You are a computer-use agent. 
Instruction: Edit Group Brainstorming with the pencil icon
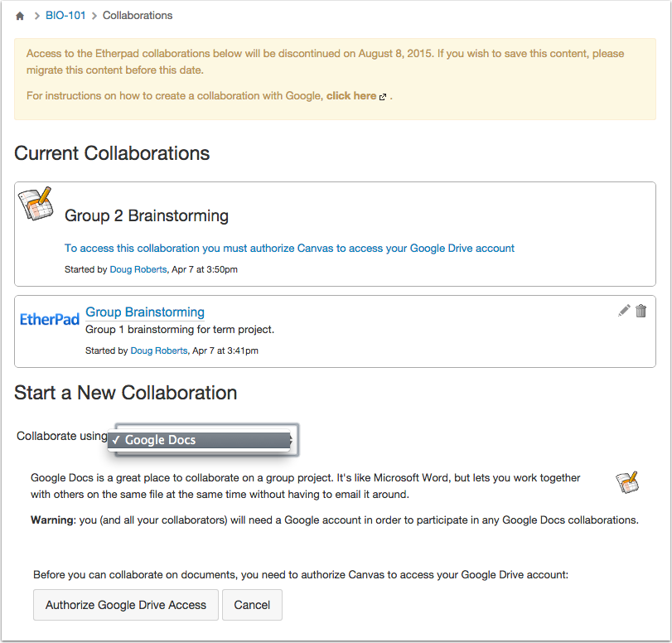click(x=624, y=311)
